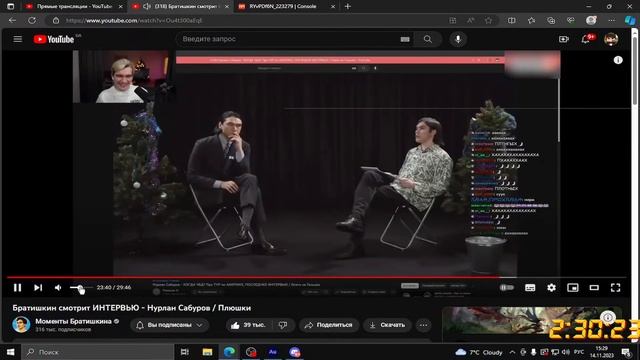The image size is (640, 360).
Task: Toggle the autoplay switch
Action: [507, 288]
